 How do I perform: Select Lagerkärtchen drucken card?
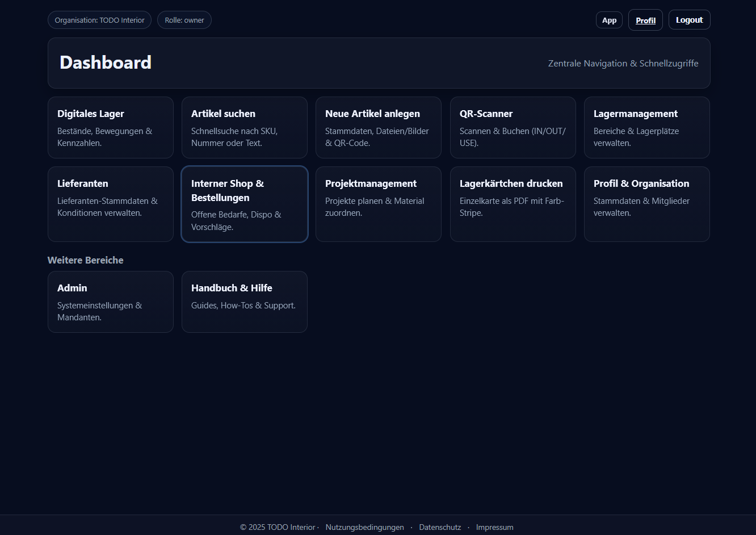[x=513, y=204]
